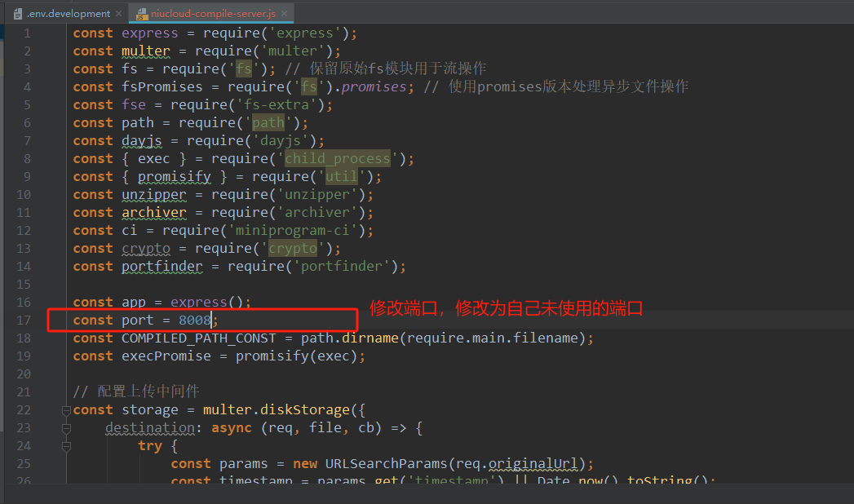Click the 'child_process' string on line 8
This screenshot has height=504, width=854.
coord(337,159)
